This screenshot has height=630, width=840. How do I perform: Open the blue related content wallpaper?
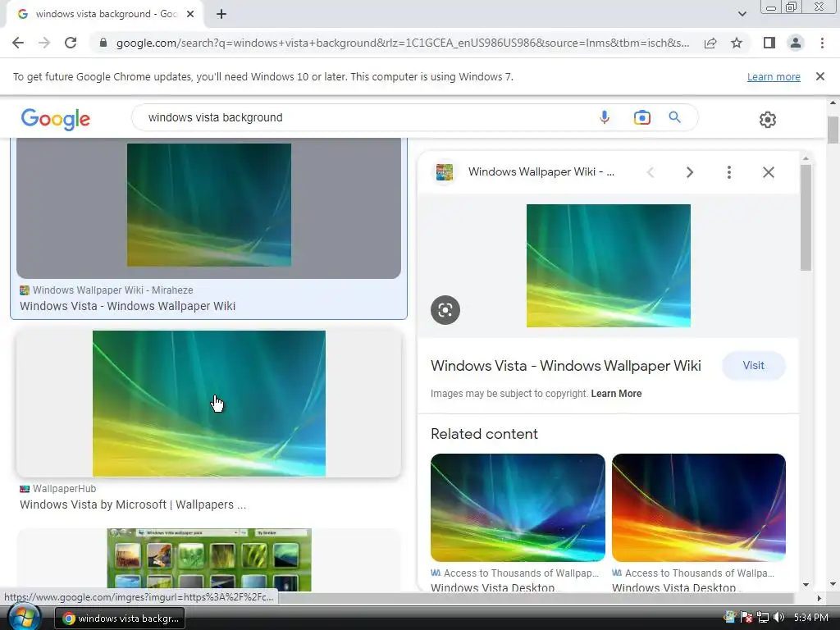[x=518, y=507]
